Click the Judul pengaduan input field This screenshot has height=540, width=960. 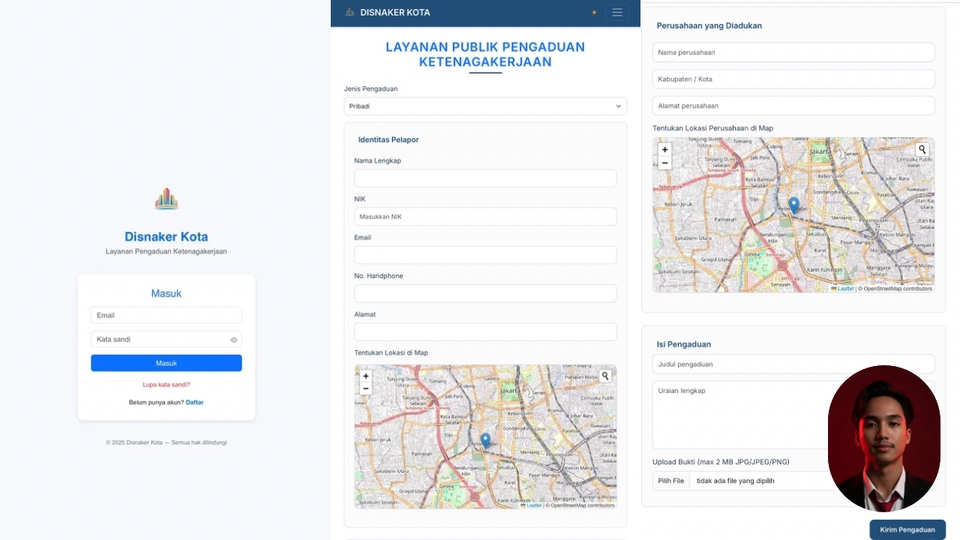pyautogui.click(x=793, y=364)
